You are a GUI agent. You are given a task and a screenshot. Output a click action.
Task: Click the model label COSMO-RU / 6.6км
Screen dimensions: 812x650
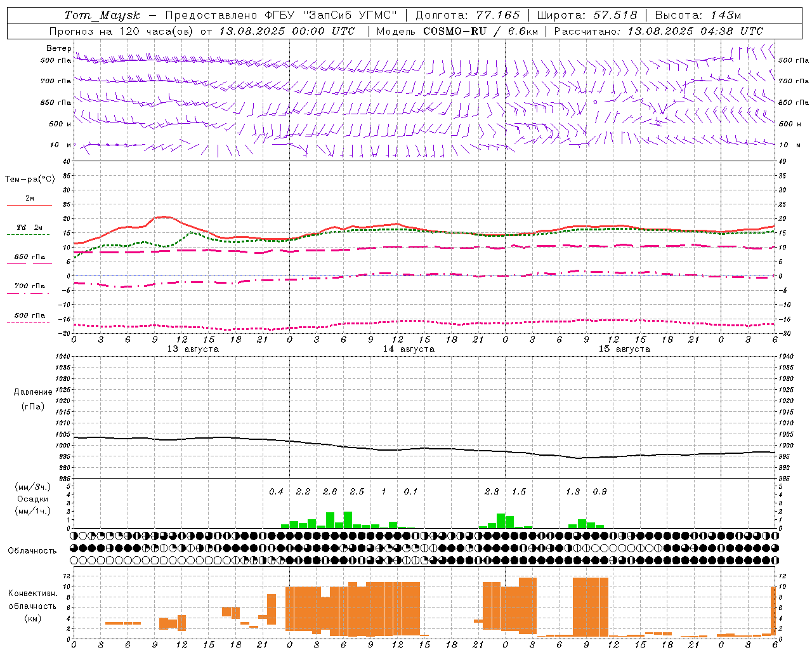point(480,31)
